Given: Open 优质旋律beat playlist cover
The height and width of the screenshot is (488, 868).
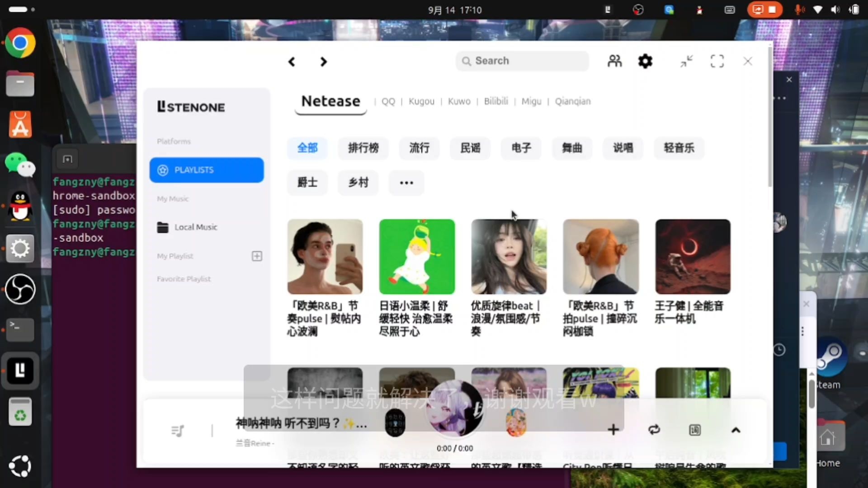Looking at the screenshot, I should [x=509, y=257].
